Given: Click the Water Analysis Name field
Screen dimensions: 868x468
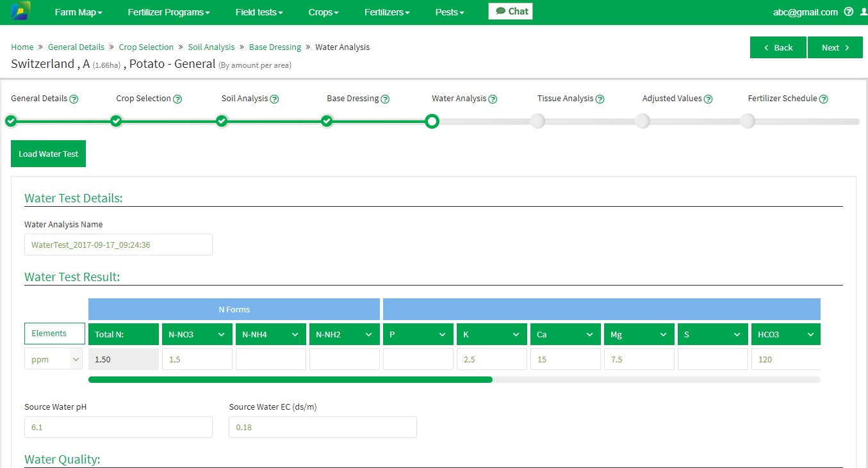Looking at the screenshot, I should (119, 245).
